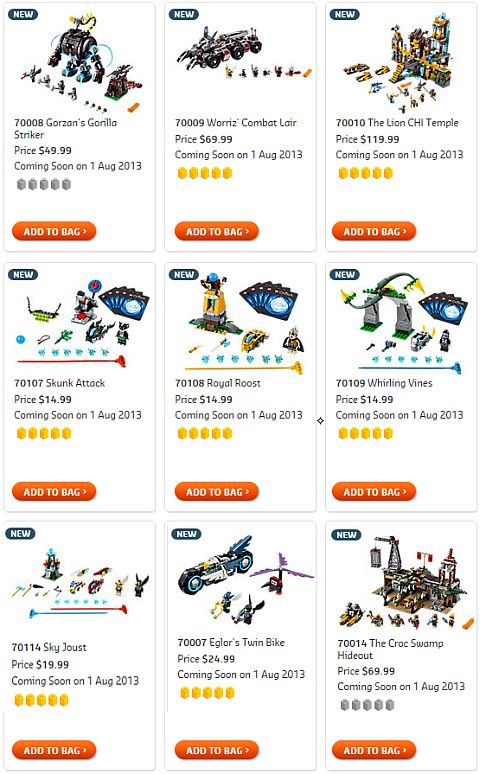The height and width of the screenshot is (774, 480).
Task: Add 70008 Gorzan's Gorilla Striker to bag
Action: pyautogui.click(x=54, y=231)
